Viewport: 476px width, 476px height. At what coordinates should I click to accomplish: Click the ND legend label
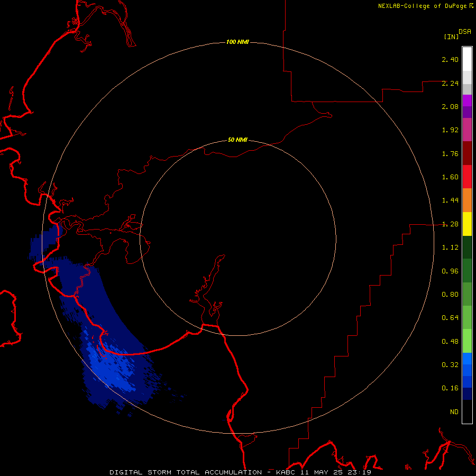[454, 412]
